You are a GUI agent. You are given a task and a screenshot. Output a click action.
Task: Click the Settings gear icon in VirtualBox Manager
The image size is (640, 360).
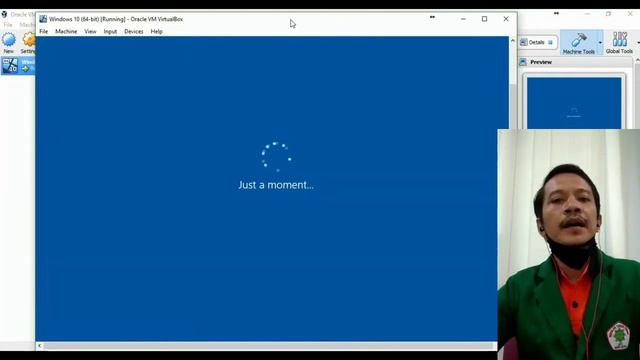point(29,40)
